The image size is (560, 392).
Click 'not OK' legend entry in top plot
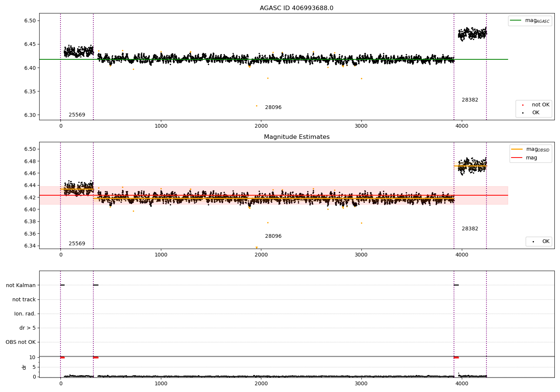point(536,105)
